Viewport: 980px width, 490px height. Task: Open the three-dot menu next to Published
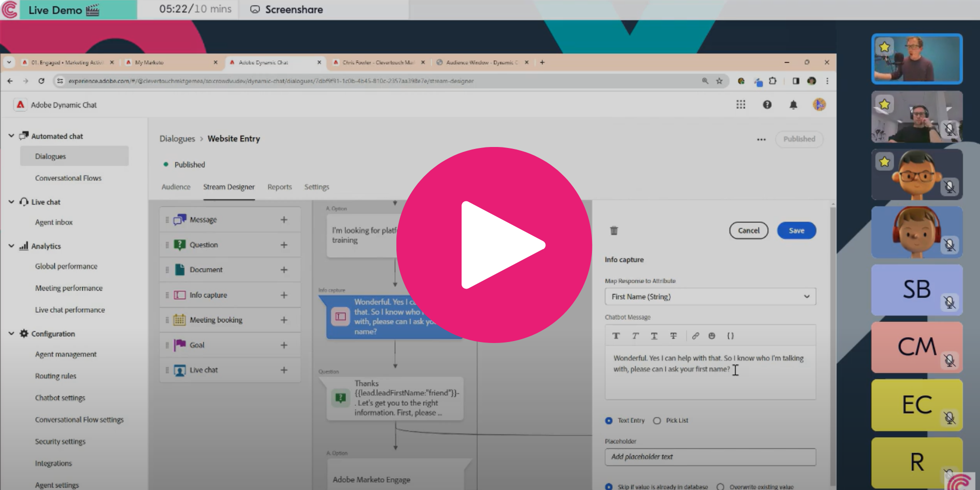[761, 139]
